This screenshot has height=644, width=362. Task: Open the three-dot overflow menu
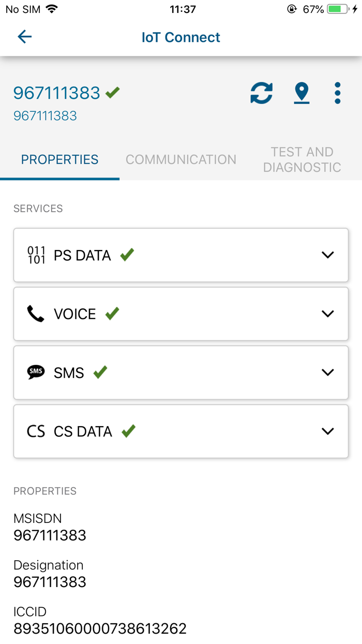point(337,93)
